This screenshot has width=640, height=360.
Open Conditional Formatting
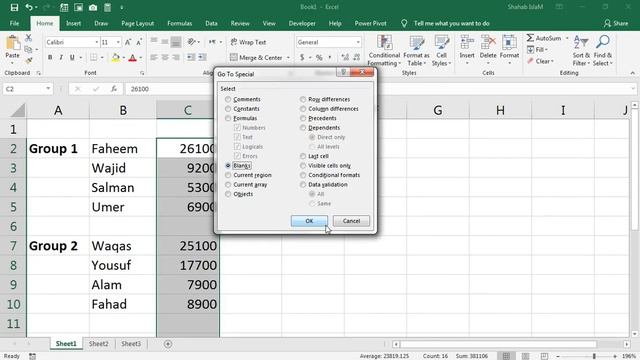384,51
